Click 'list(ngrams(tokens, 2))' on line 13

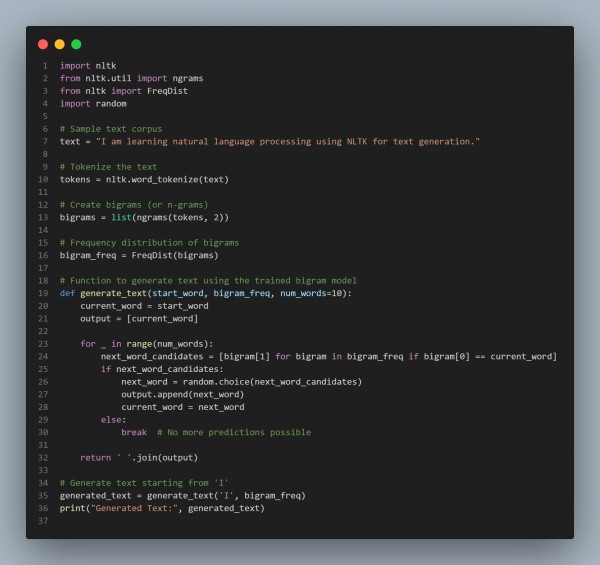click(x=170, y=217)
